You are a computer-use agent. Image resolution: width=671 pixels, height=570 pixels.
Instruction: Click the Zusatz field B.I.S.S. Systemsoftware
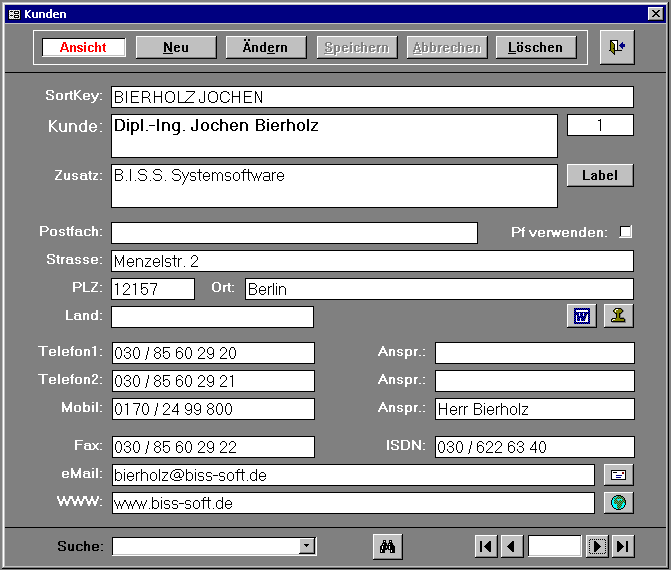click(x=334, y=186)
